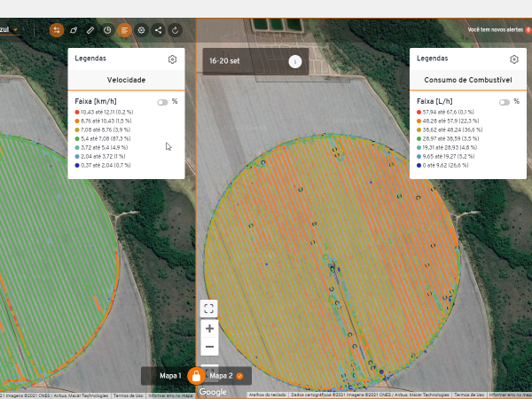Click orange swatch 48,28 até 57,9
532x399 pixels.
coord(419,121)
